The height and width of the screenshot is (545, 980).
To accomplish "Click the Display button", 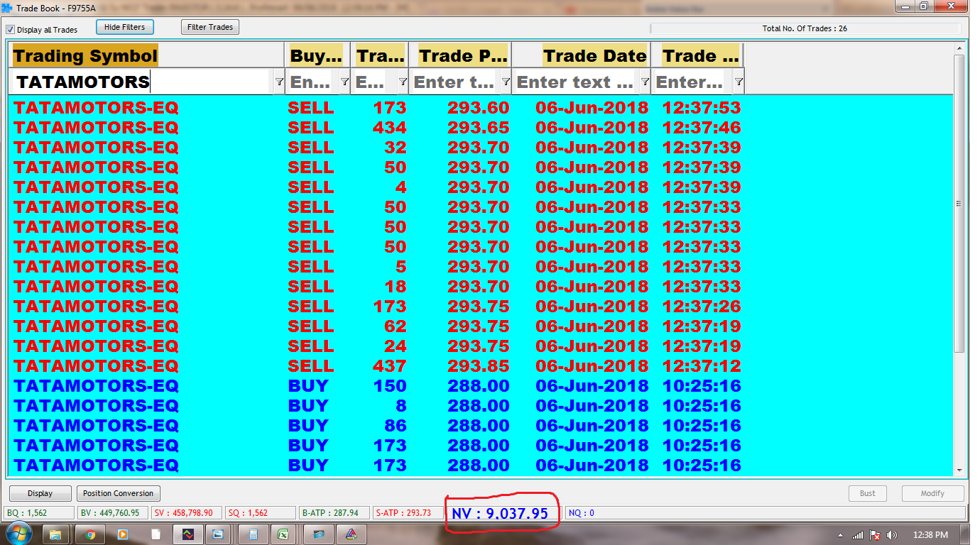I will pyautogui.click(x=40, y=493).
